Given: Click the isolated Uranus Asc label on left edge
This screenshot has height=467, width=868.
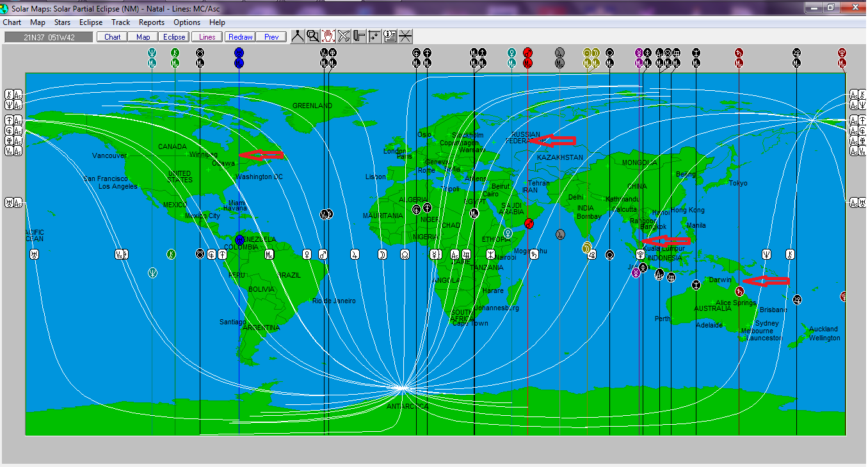Looking at the screenshot, I should click(x=13, y=203).
